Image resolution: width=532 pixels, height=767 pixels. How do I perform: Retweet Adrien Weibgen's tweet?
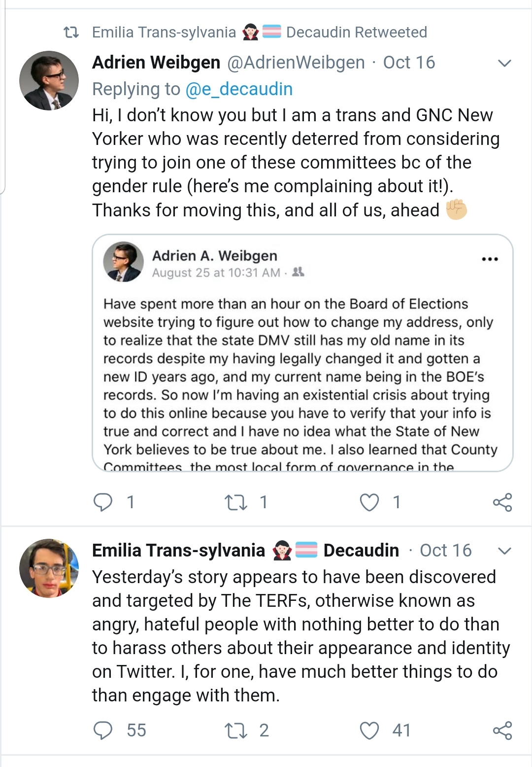[x=235, y=502]
